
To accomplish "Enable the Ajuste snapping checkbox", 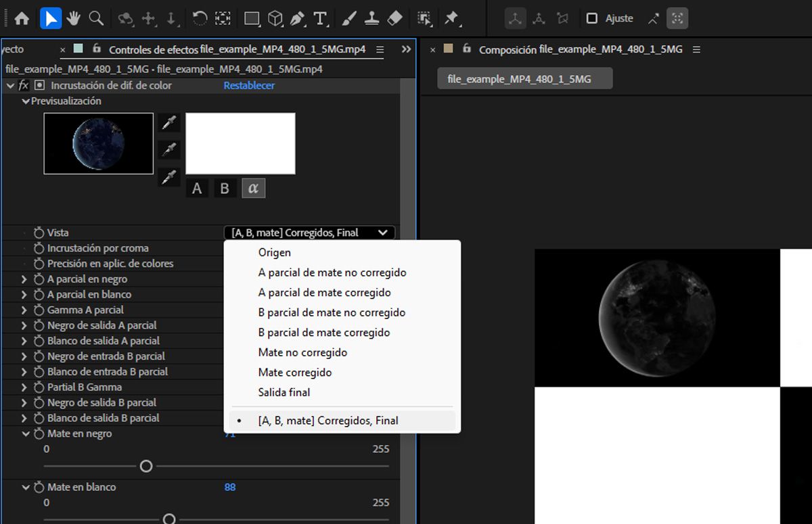I will pyautogui.click(x=592, y=18).
